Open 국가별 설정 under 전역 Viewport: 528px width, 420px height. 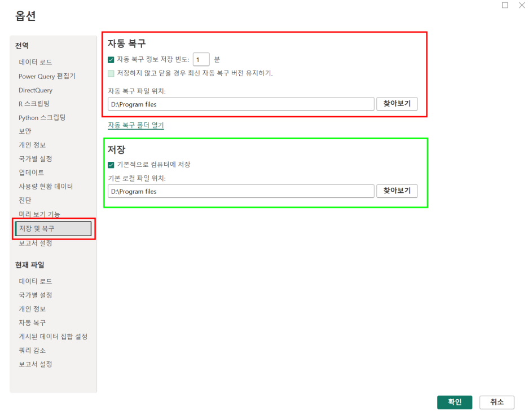click(36, 159)
